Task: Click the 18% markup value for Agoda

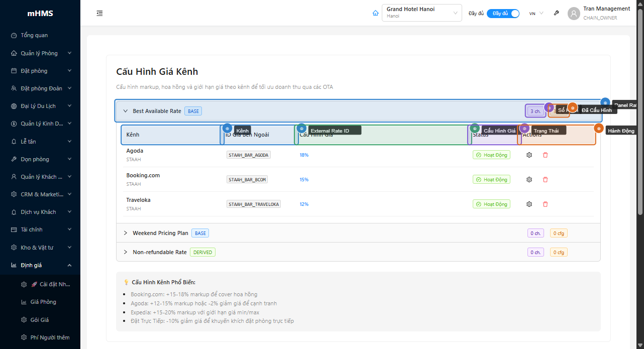Action: (x=304, y=155)
